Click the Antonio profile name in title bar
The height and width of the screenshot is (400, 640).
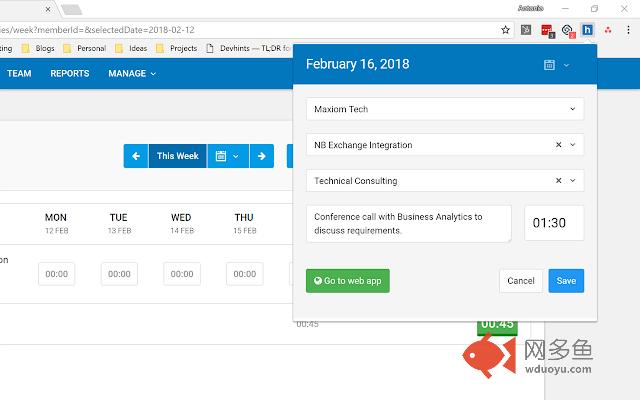click(531, 8)
